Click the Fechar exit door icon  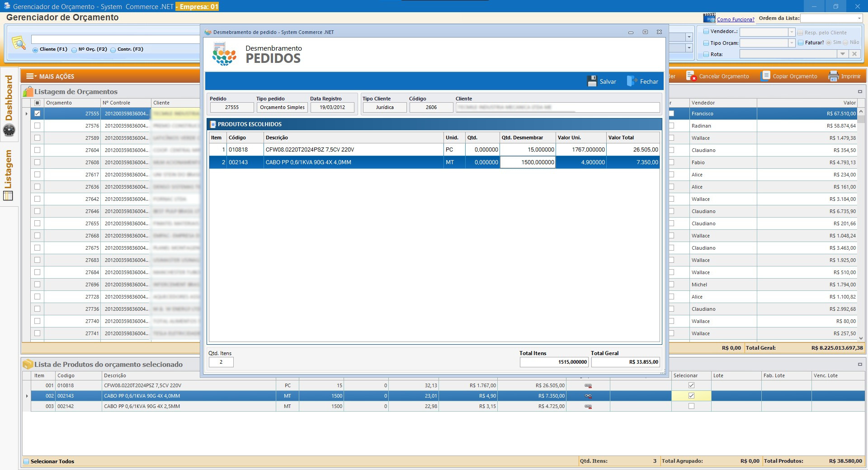632,81
